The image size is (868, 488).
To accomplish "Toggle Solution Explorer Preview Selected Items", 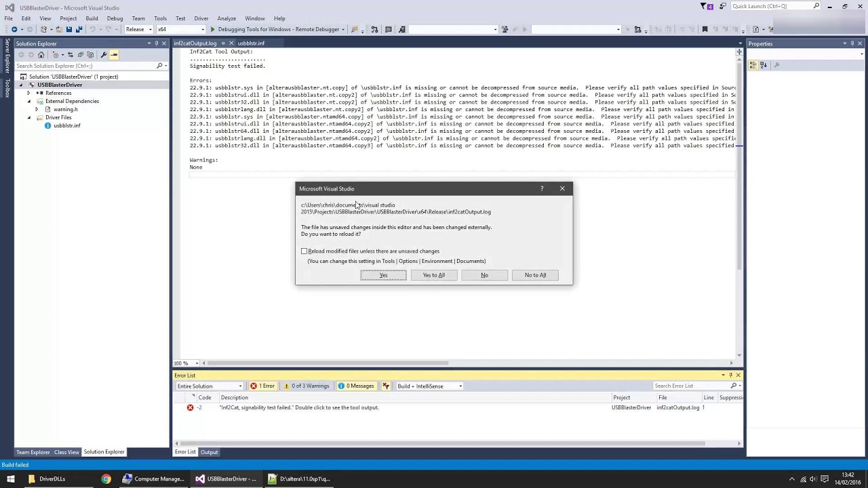I will tap(114, 55).
